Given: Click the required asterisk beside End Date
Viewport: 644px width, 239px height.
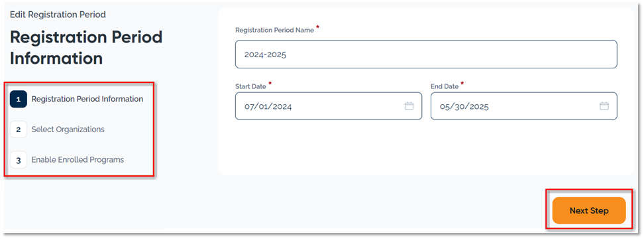Looking at the screenshot, I should [462, 84].
